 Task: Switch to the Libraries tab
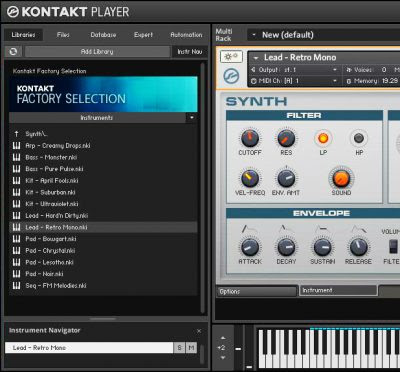(23, 35)
